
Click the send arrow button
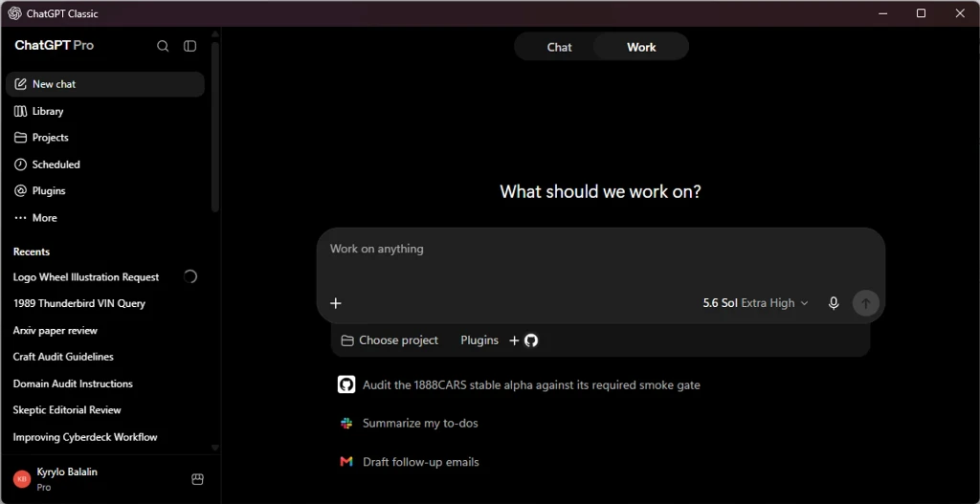pos(865,303)
